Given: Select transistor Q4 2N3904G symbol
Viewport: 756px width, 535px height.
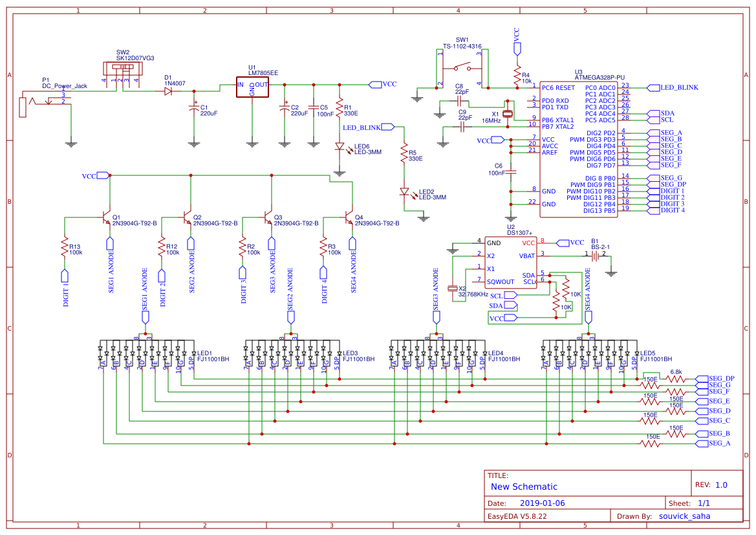Looking at the screenshot, I should pos(349,217).
